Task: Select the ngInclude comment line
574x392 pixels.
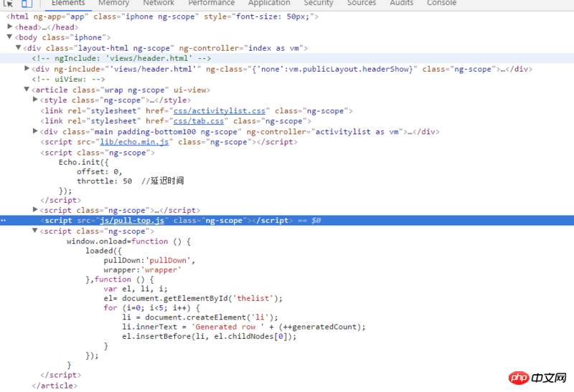Action: click(x=121, y=58)
